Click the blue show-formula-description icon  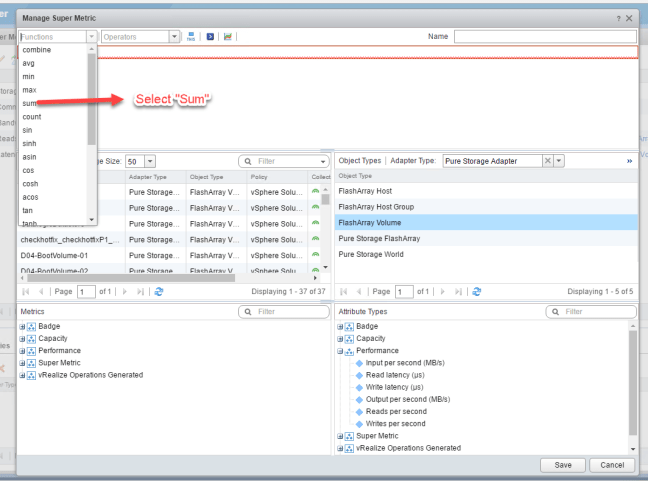click(208, 36)
